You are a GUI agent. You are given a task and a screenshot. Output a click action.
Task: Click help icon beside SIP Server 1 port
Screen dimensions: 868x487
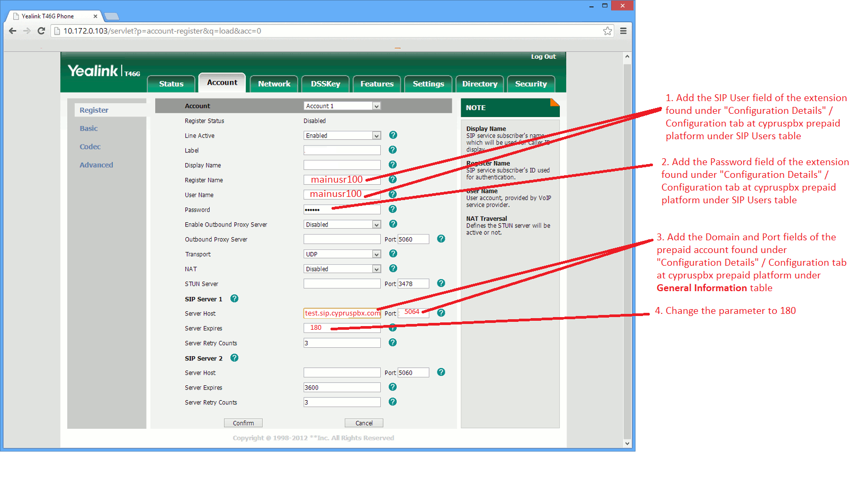click(441, 313)
